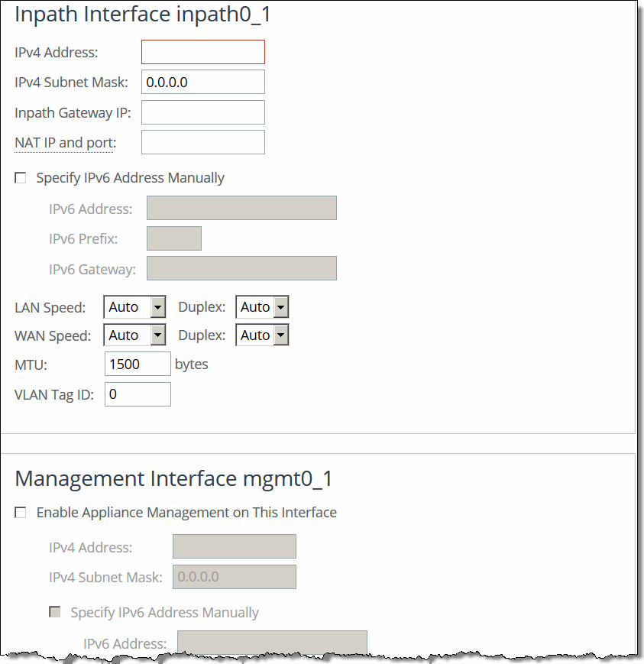Click the empty IPv4 Address field
The image size is (644, 664).
pyautogui.click(x=202, y=52)
